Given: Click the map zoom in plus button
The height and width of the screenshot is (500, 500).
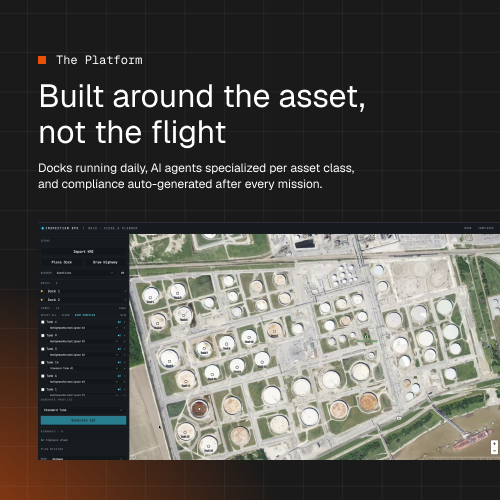Looking at the screenshot, I should (x=494, y=444).
